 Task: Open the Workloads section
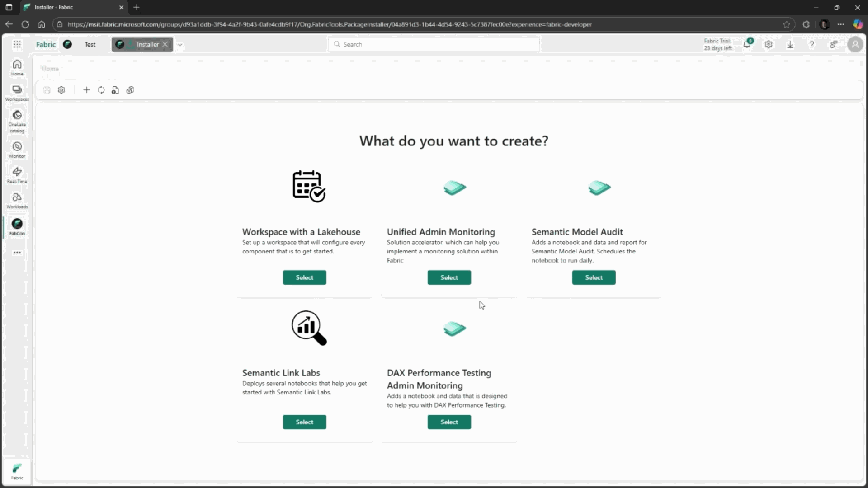tap(17, 199)
